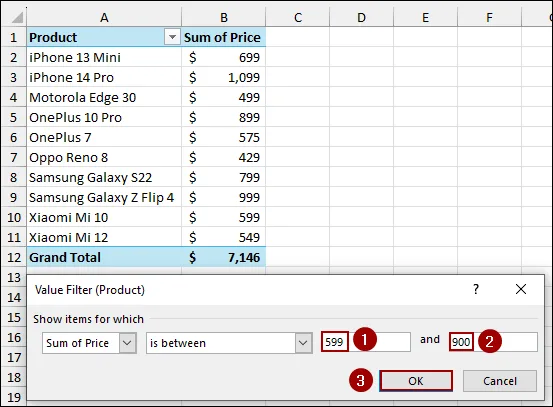Select the 'Samsung Galaxy Z Flip 4' cell
Viewport: 553px width, 407px height.
click(x=104, y=197)
